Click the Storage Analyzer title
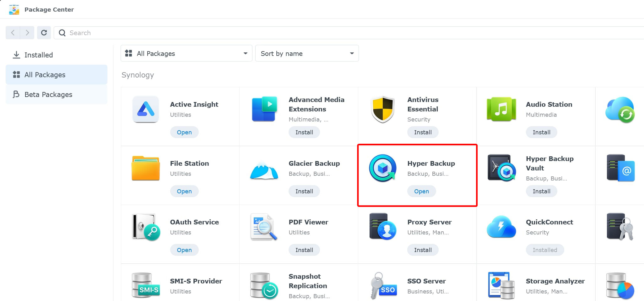This screenshot has height=301, width=644. click(555, 281)
